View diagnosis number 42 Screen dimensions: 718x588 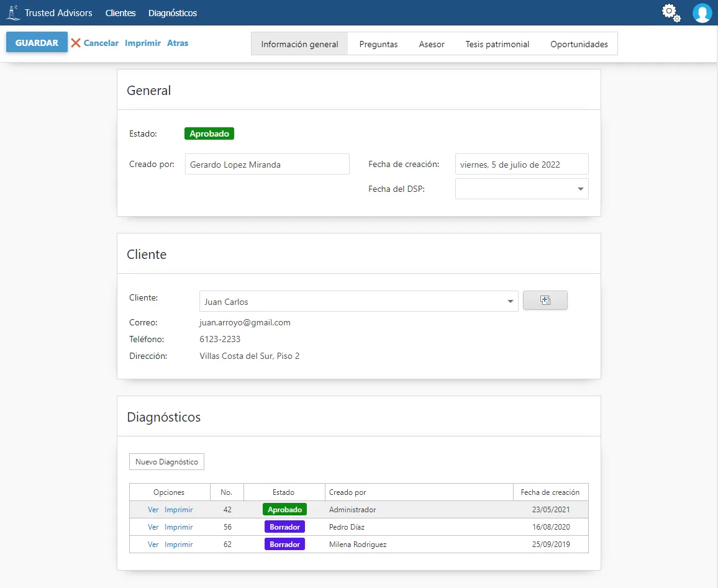[153, 510]
